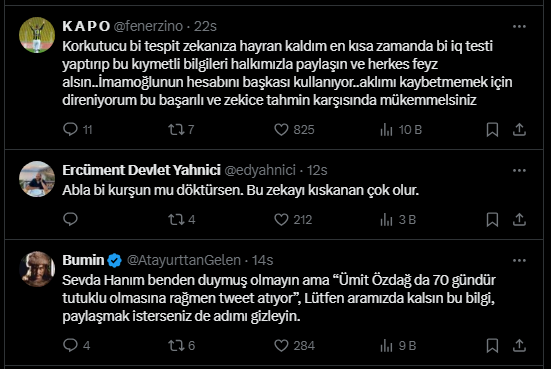Image resolution: width=551 pixels, height=369 pixels.
Task: Open @fenerzino profile handle
Action: 148,26
